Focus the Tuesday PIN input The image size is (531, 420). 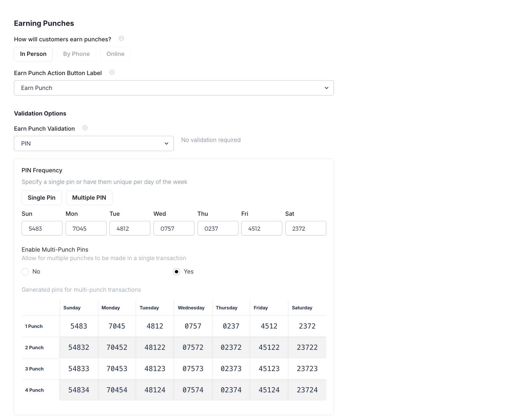pos(130,229)
